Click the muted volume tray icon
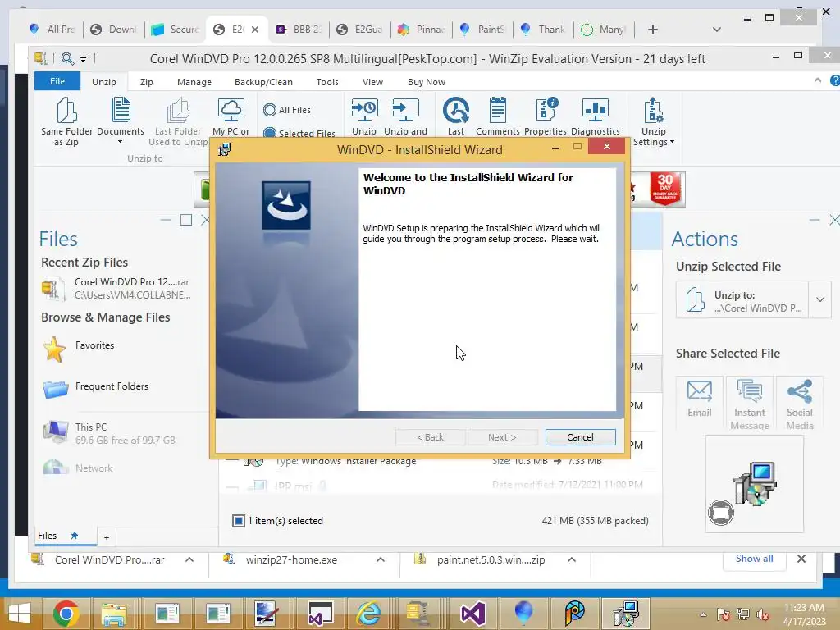Viewport: 840px width, 630px height. [762, 614]
